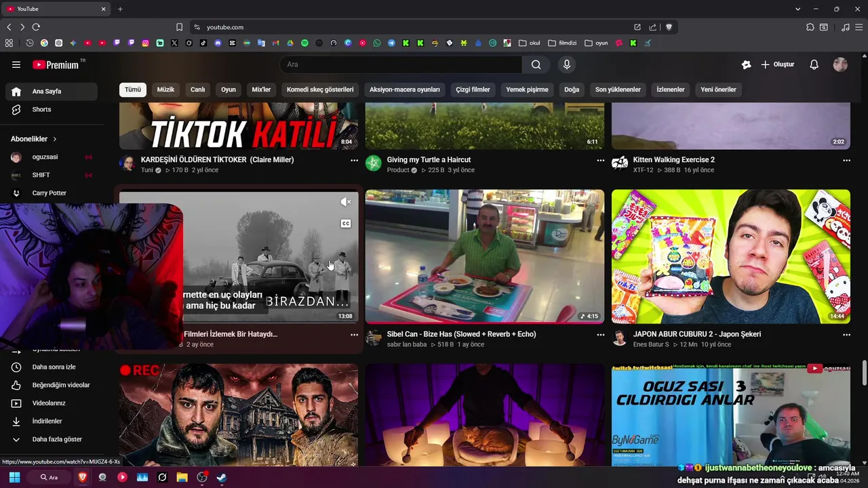Select the Yeni öneriler chip
The width and height of the screenshot is (868, 488).
(x=718, y=89)
